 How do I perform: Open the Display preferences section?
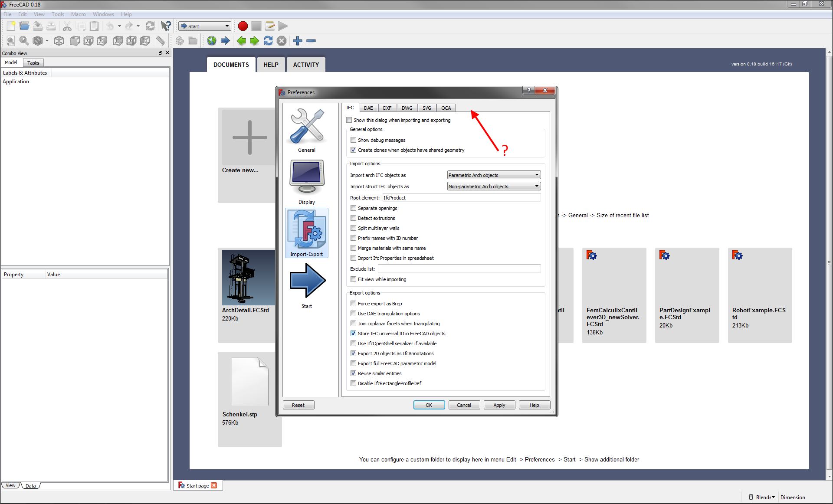(307, 182)
